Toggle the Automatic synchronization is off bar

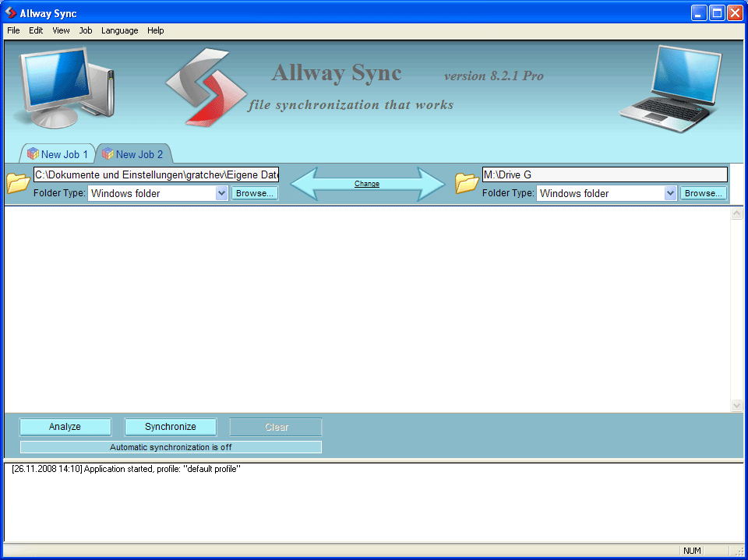pyautogui.click(x=170, y=446)
